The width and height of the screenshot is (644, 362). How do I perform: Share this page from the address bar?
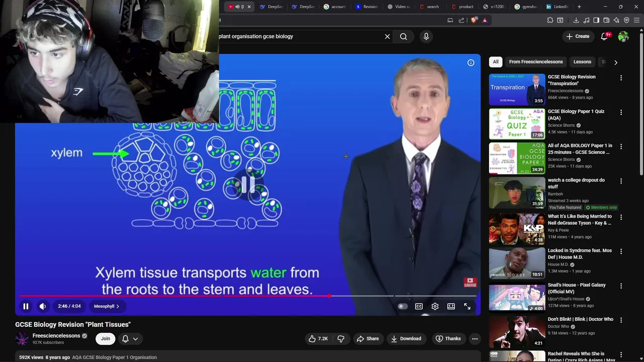[x=461, y=20]
